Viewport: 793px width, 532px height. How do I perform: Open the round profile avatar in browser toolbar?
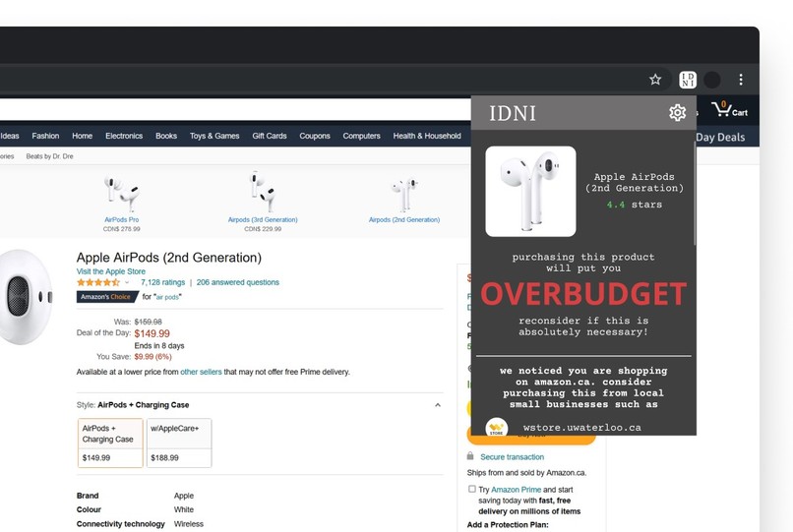coord(712,80)
